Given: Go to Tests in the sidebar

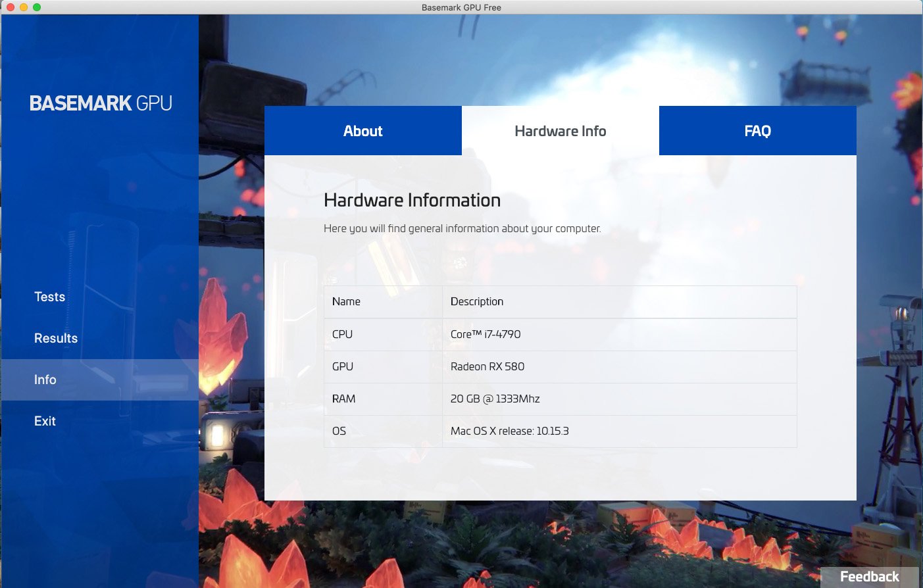Looking at the screenshot, I should pos(50,297).
